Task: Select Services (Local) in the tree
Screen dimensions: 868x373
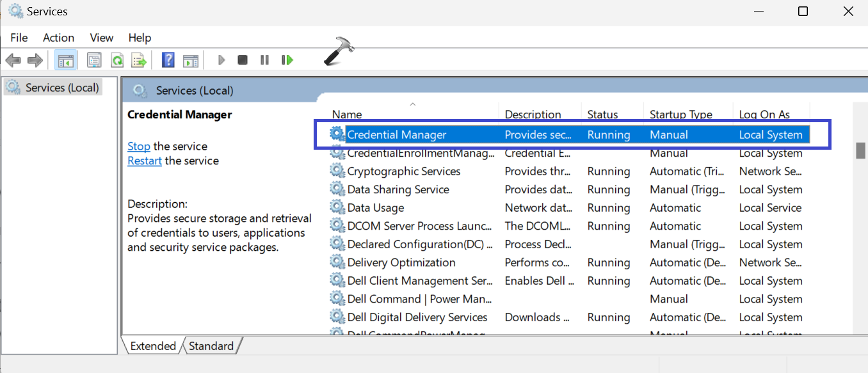Action: click(x=62, y=88)
